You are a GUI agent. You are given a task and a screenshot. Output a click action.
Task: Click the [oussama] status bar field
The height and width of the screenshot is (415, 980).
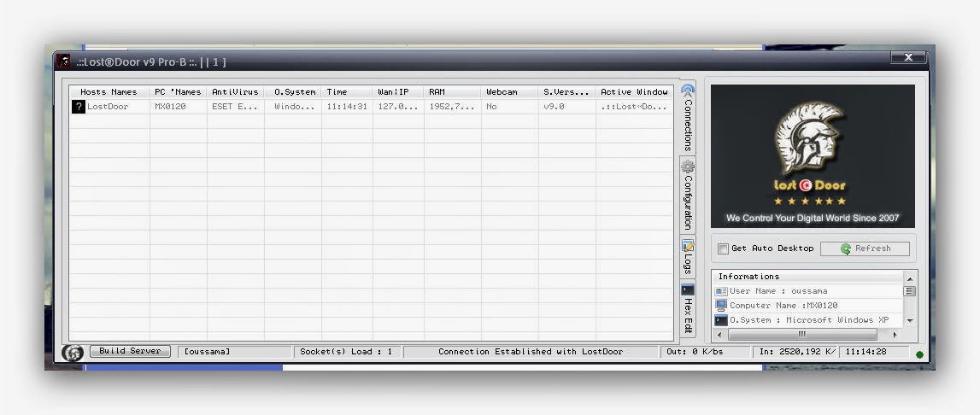[x=235, y=352]
